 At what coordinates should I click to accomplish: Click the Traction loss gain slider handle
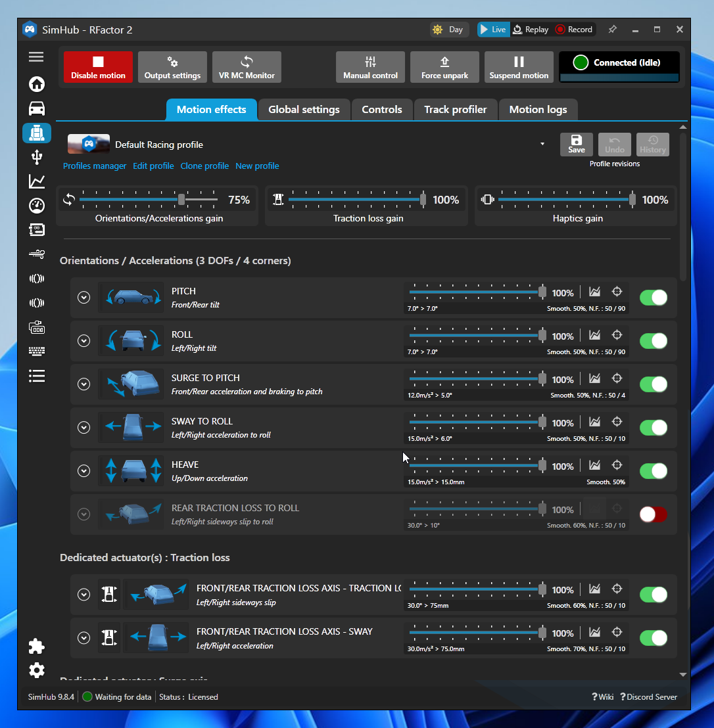[x=423, y=200]
